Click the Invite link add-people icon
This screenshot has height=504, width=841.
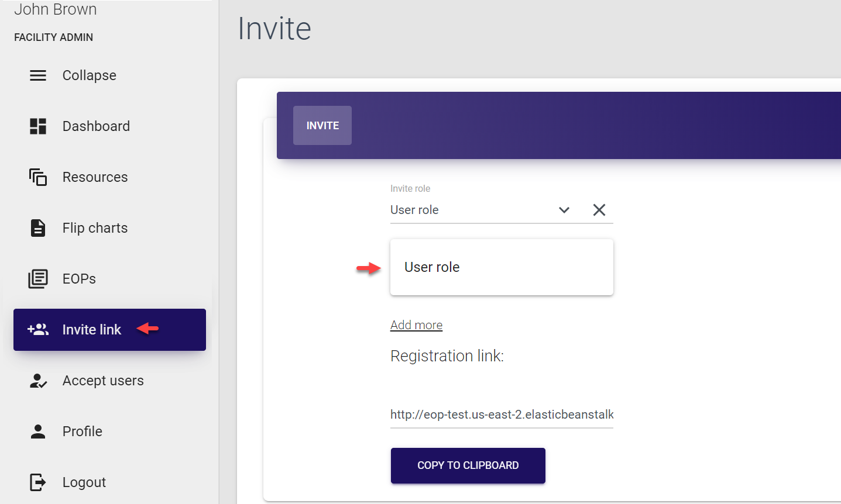click(38, 330)
